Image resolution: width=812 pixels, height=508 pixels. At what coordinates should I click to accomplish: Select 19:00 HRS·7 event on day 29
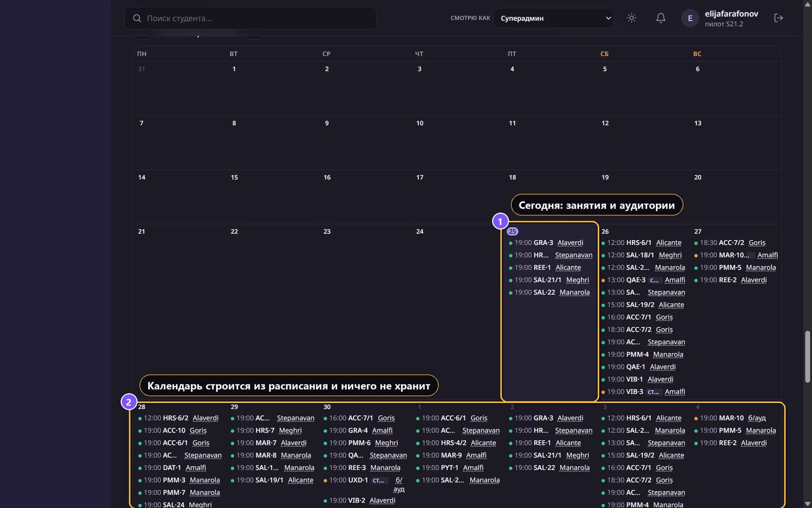[x=266, y=430]
